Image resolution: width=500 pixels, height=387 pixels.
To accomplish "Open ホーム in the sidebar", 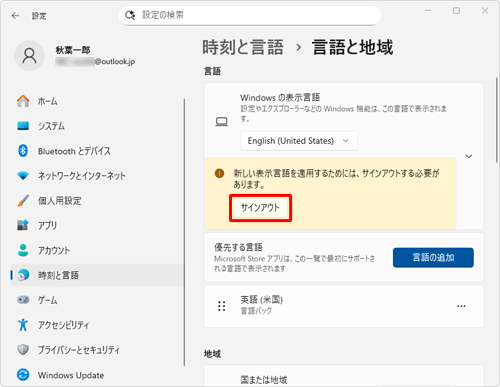I will (97, 101).
